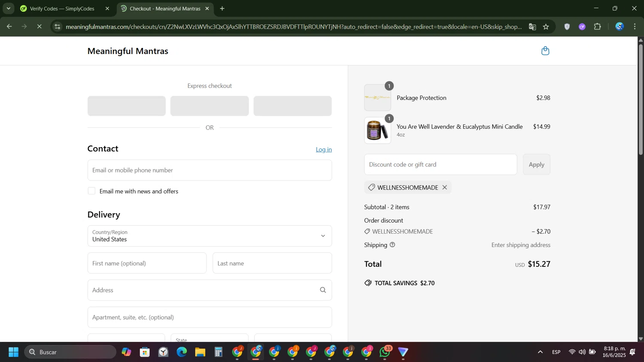Open the shield extension icon
Screen dimensions: 644x362
[567, 27]
